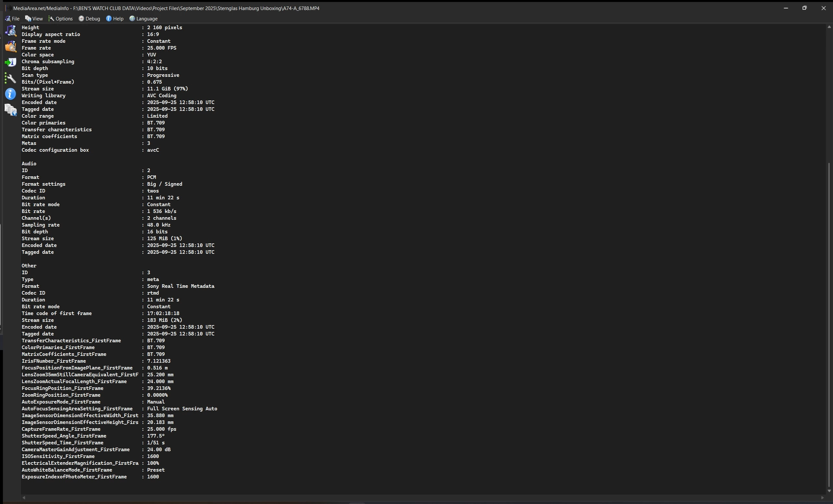Click vertical scrollbar up arrow
This screenshot has width=833, height=504.
pos(829,27)
